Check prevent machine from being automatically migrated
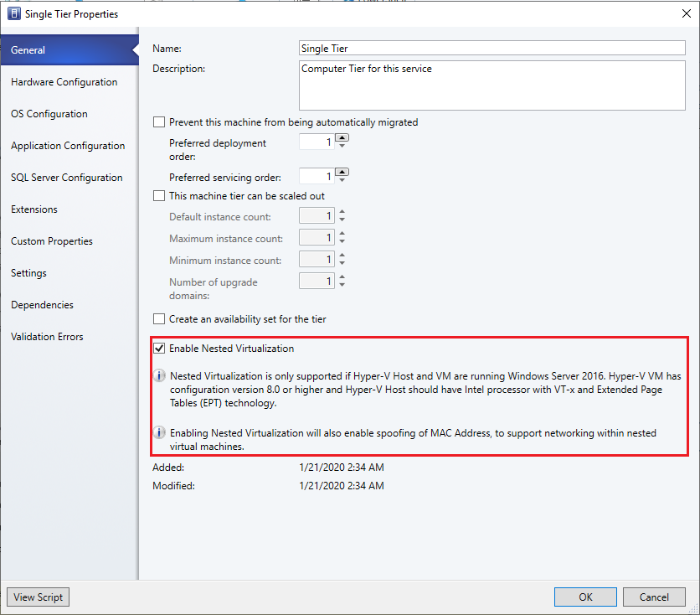 click(x=159, y=121)
